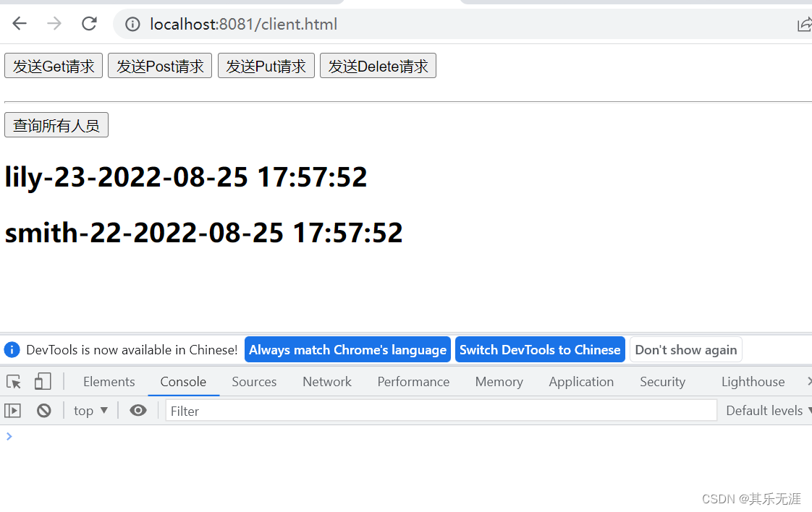Clear console with the ban icon
This screenshot has width=812, height=512.
[44, 411]
